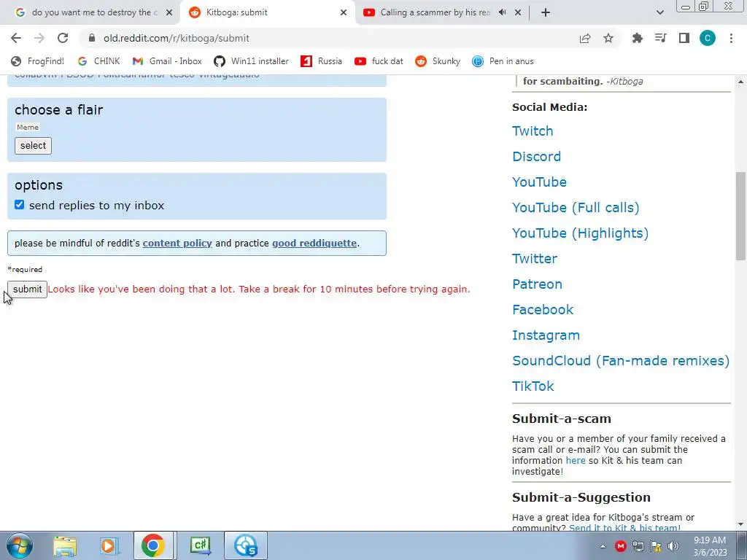Click the red M tray icon

pyautogui.click(x=620, y=546)
